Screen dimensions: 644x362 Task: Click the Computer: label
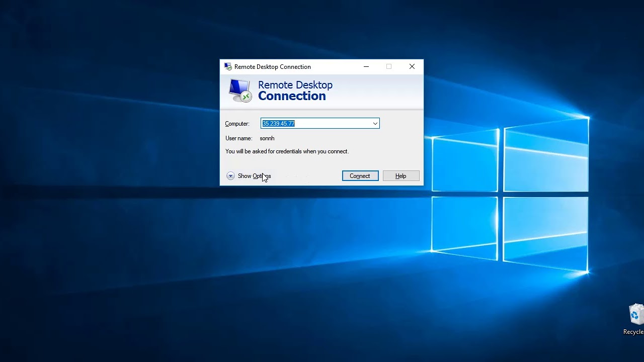coord(237,124)
